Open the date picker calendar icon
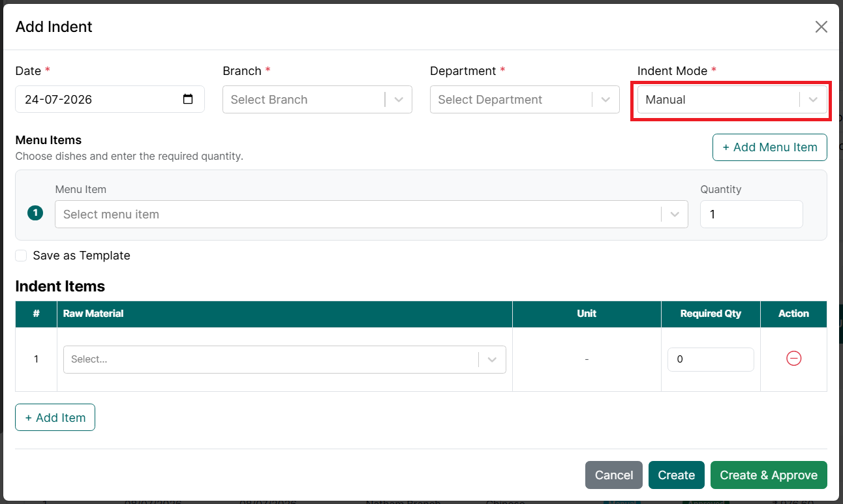Image resolution: width=843 pixels, height=504 pixels. point(188,100)
